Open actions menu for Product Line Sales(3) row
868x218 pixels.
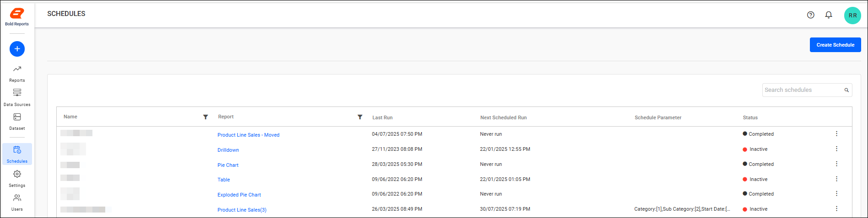[836, 208]
